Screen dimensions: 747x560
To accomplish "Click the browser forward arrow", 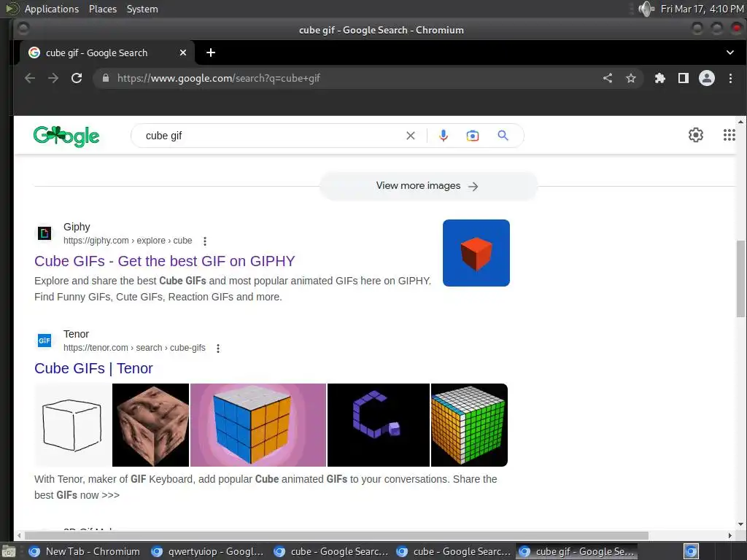I will [x=53, y=78].
